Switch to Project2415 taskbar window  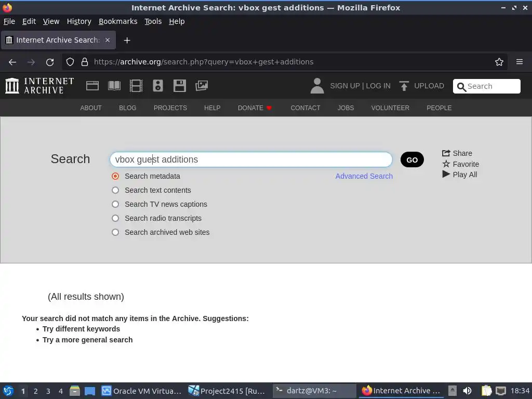point(227,391)
